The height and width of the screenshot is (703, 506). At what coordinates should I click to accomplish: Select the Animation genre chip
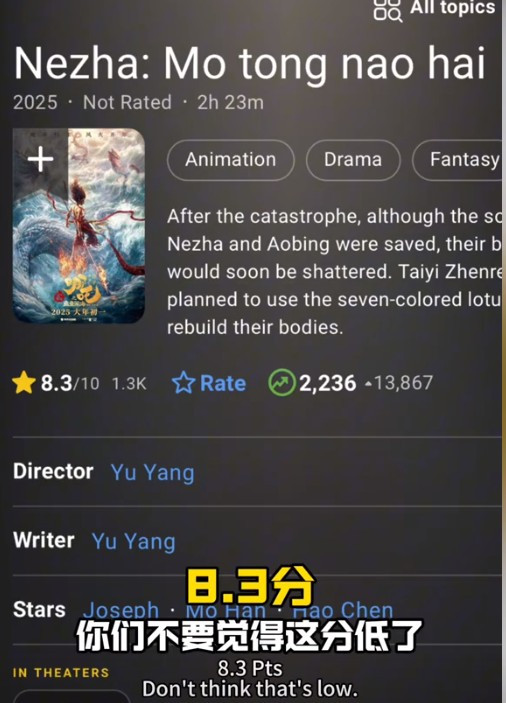click(231, 160)
